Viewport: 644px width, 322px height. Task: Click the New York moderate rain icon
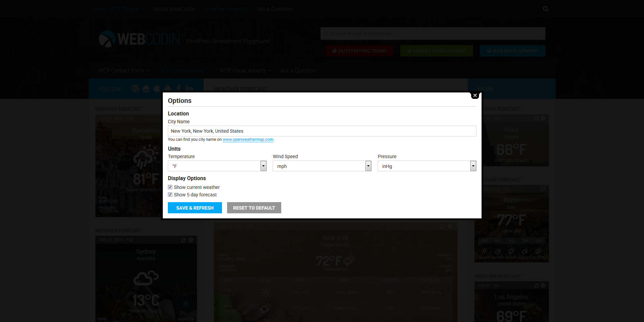point(349,260)
